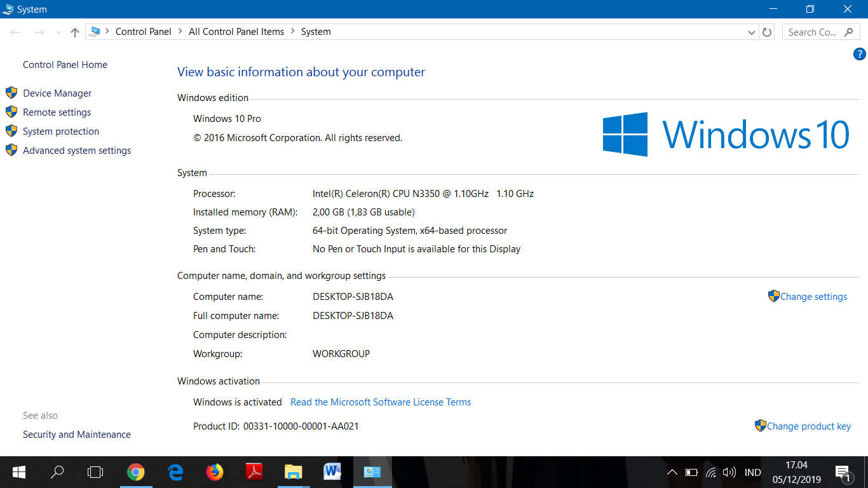The height and width of the screenshot is (488, 868).
Task: Open Google Chrome from the taskbar
Action: (x=135, y=472)
